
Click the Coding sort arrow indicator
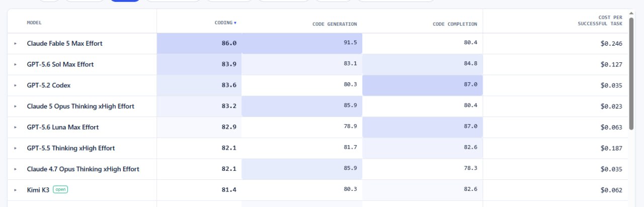(x=235, y=23)
